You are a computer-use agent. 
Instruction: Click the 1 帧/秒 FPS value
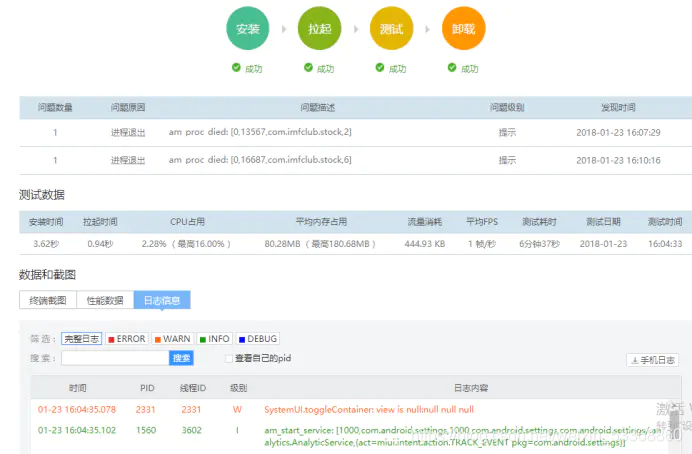coord(482,244)
